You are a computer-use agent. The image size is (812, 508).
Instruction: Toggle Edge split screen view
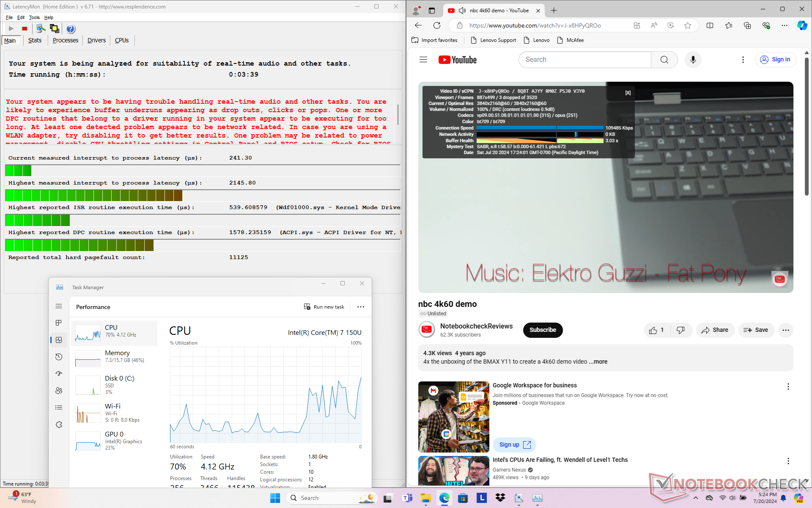point(710,25)
